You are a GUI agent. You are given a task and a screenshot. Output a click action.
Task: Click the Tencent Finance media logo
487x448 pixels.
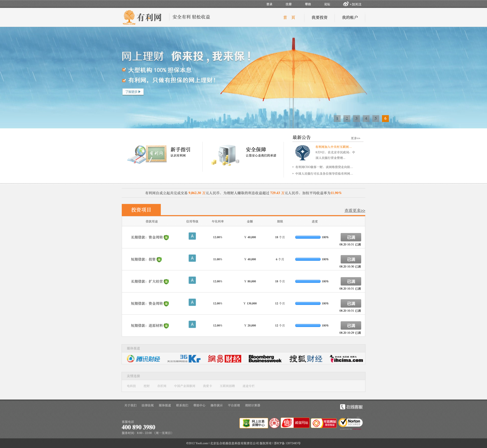tap(143, 359)
